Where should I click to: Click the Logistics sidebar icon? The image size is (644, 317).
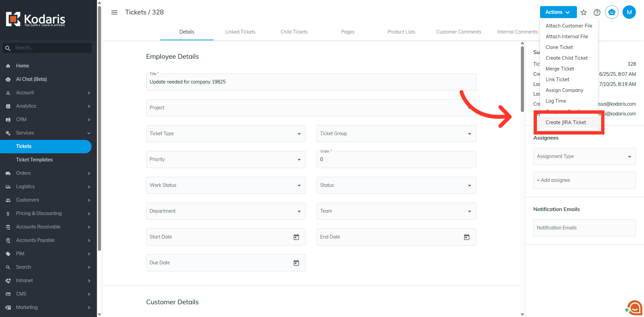click(x=8, y=187)
